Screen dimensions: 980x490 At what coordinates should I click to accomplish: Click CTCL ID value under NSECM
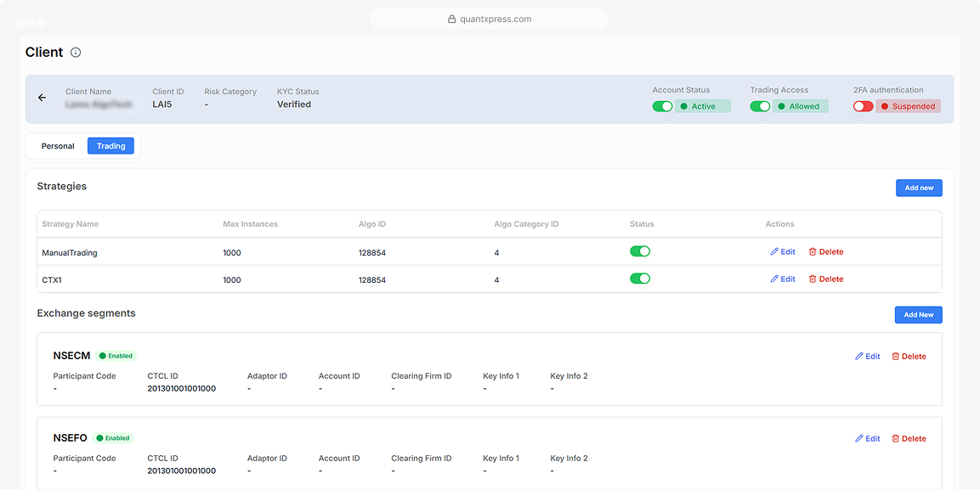pyautogui.click(x=182, y=388)
